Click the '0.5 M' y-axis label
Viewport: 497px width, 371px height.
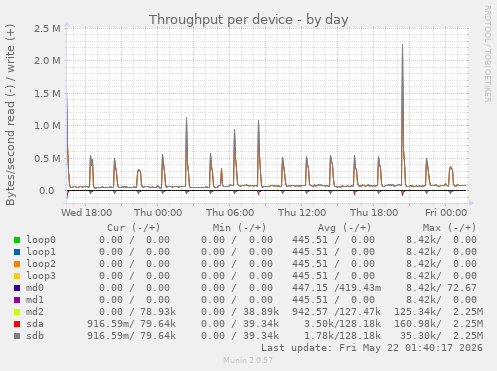(x=47, y=158)
